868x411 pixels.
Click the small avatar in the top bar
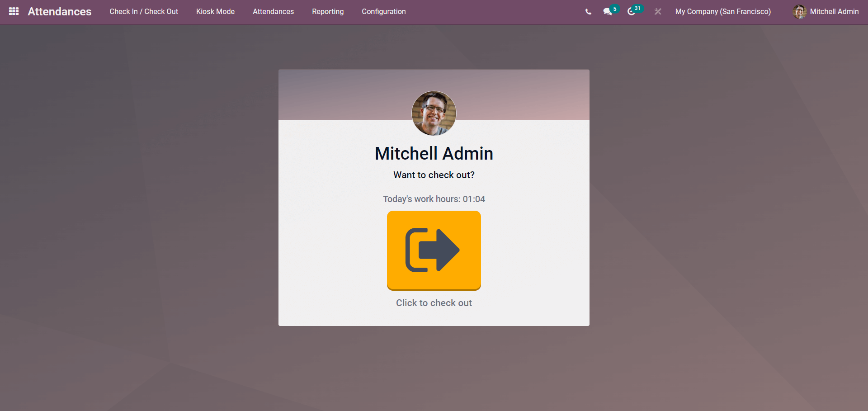click(800, 12)
